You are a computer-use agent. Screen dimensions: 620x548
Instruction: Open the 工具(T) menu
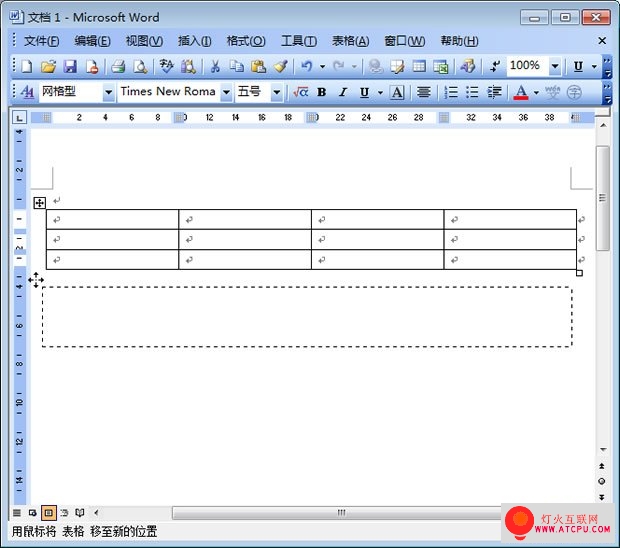coord(299,41)
